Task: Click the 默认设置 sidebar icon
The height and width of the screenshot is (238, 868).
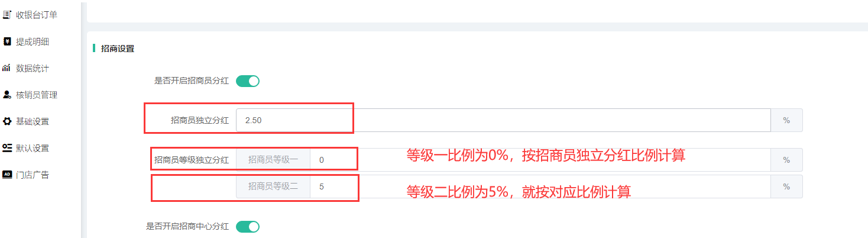Action: [x=7, y=148]
